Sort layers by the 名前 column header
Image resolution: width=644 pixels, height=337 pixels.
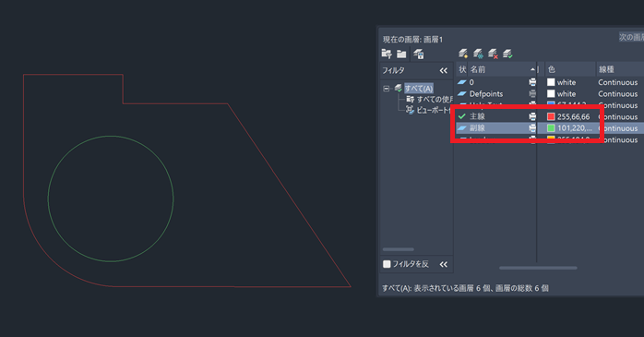pyautogui.click(x=502, y=69)
